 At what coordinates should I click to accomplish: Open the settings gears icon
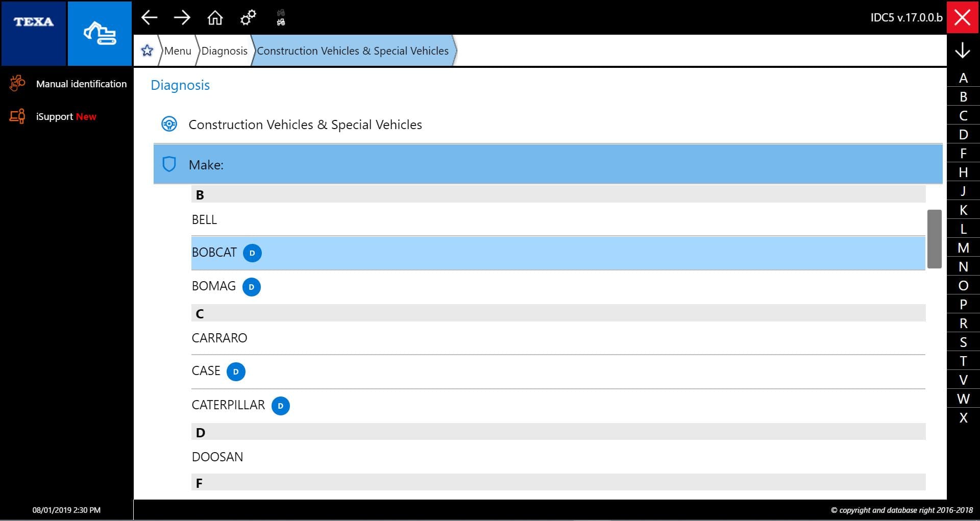coord(248,18)
